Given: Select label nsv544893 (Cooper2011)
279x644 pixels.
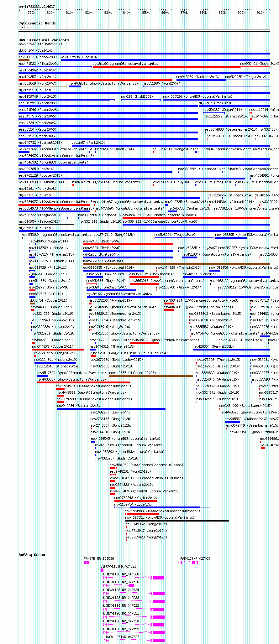Looking at the screenshot, I should point(53,346).
